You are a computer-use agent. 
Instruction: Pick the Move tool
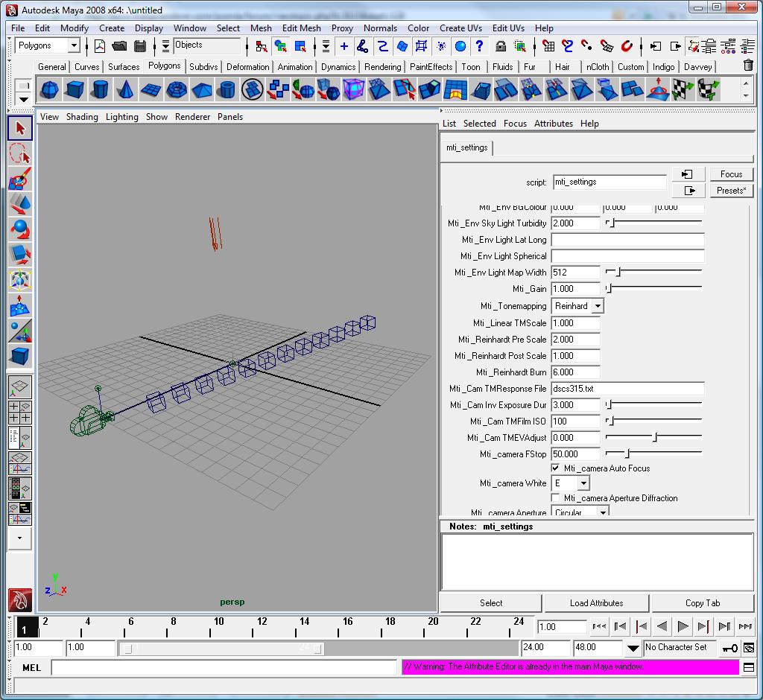[x=20, y=204]
